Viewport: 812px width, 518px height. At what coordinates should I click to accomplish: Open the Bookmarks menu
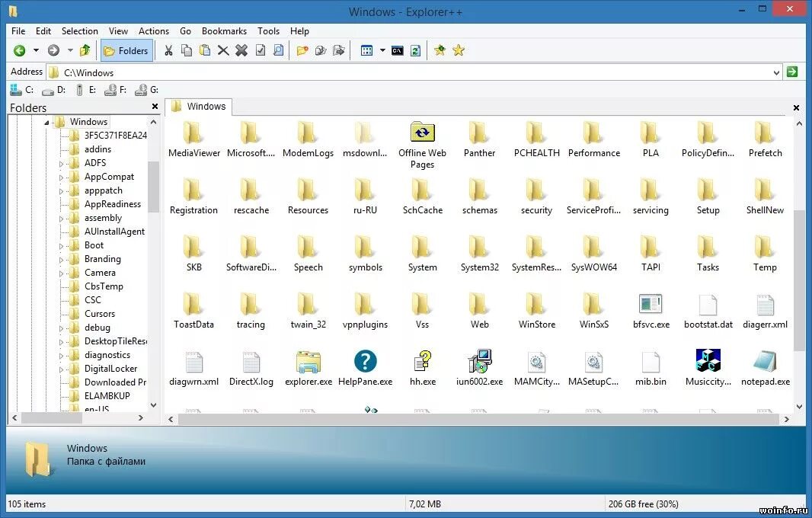(224, 31)
